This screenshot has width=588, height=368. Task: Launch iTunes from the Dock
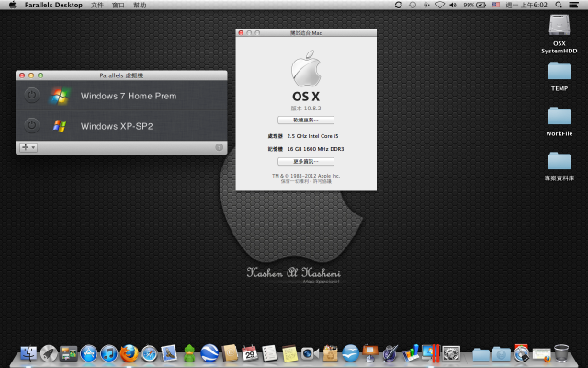tap(109, 353)
